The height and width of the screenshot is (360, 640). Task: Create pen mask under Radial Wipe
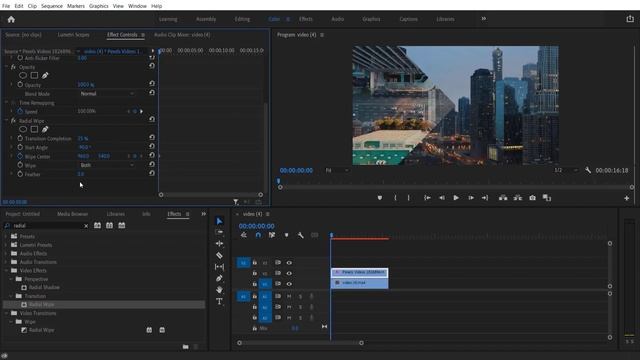[x=45, y=129]
